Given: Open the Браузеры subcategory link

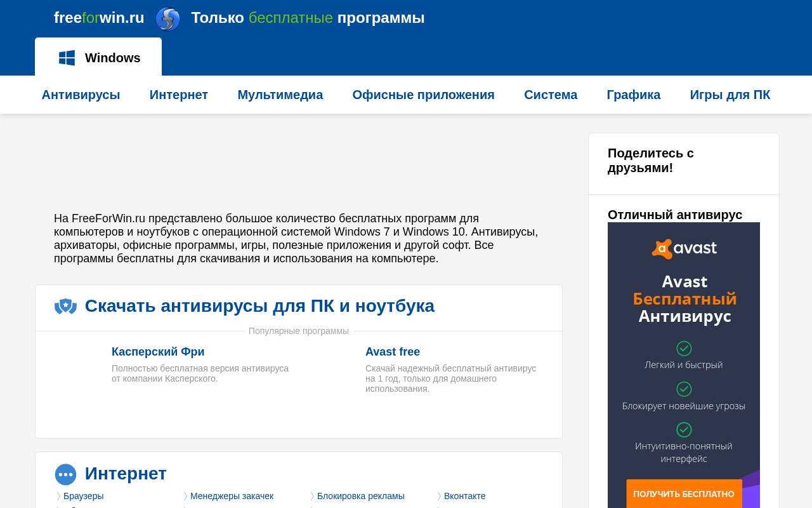Looking at the screenshot, I should click(83, 496).
